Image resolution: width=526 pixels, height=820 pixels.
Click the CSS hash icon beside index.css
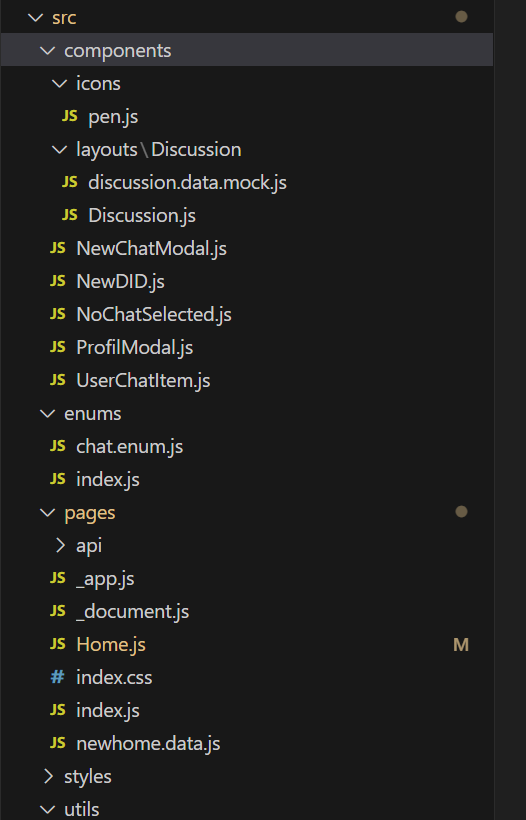pyautogui.click(x=58, y=677)
